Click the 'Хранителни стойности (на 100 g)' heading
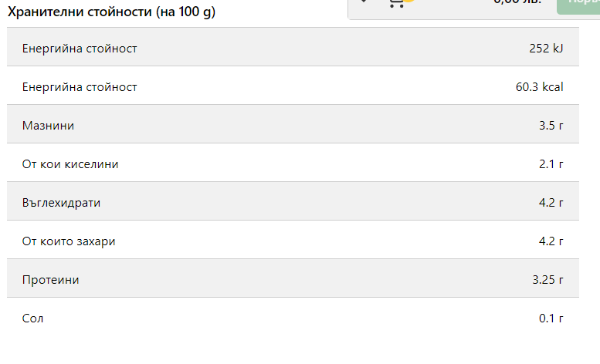Viewport: 600px width, 364px height. (111, 15)
